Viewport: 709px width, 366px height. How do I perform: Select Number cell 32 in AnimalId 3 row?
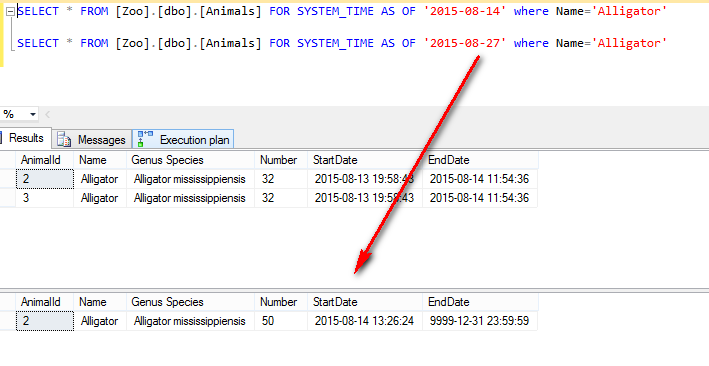281,198
